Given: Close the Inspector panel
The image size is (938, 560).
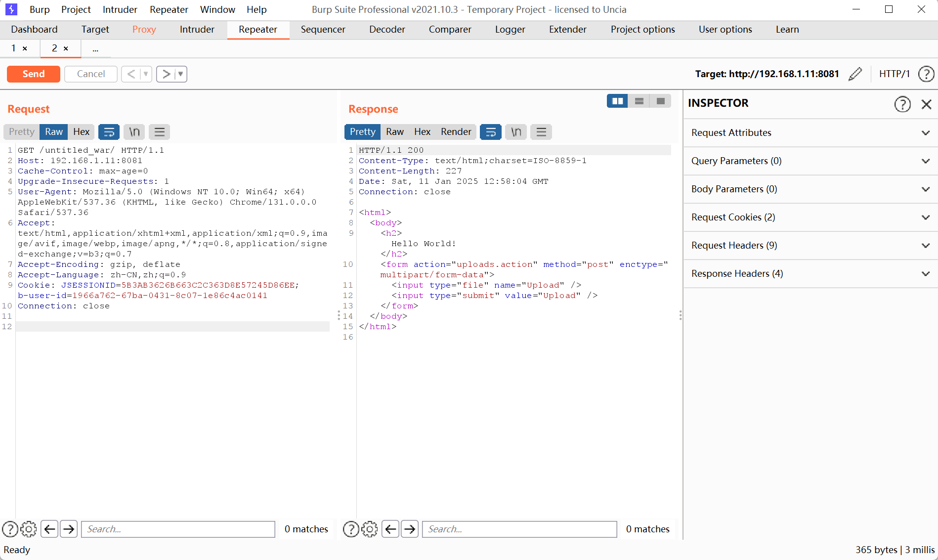Looking at the screenshot, I should click(x=926, y=104).
